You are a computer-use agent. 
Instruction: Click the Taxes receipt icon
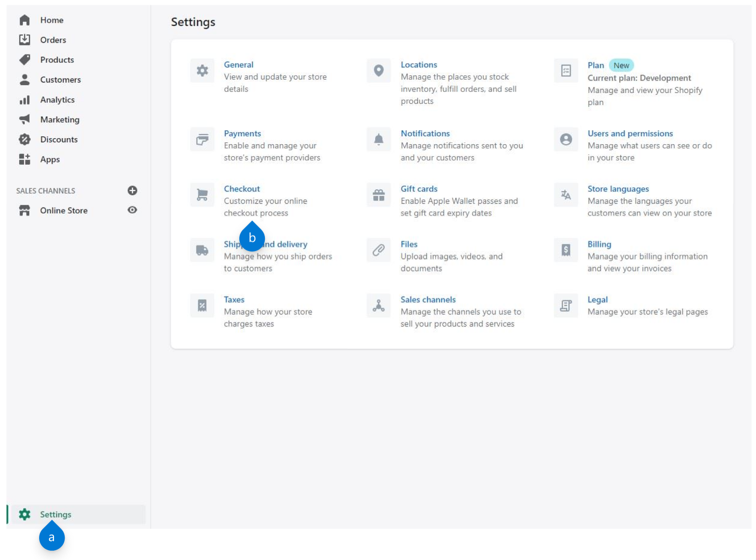pyautogui.click(x=202, y=306)
